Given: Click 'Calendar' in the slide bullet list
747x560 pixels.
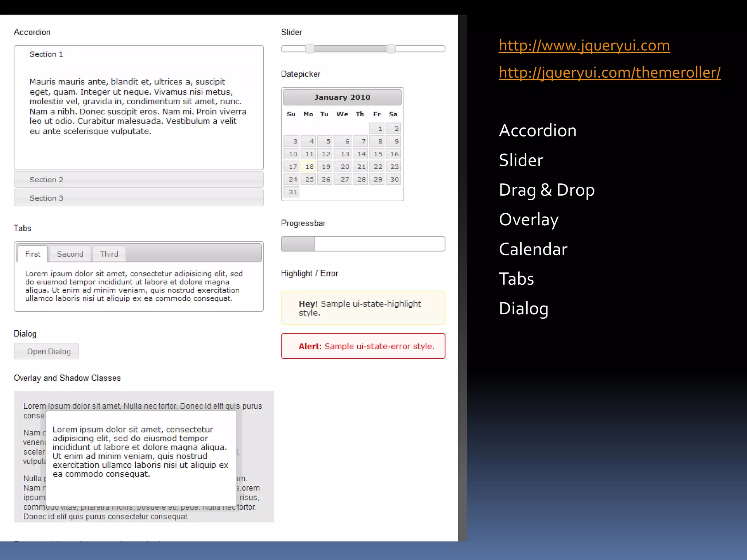Looking at the screenshot, I should point(533,249).
